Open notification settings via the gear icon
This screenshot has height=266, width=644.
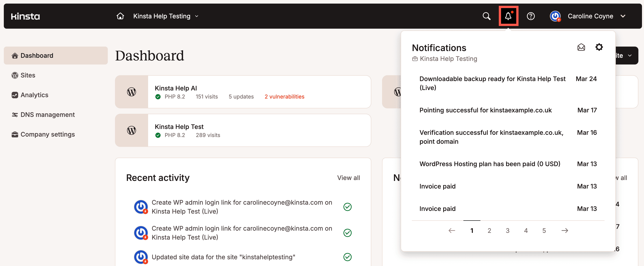[x=599, y=47]
